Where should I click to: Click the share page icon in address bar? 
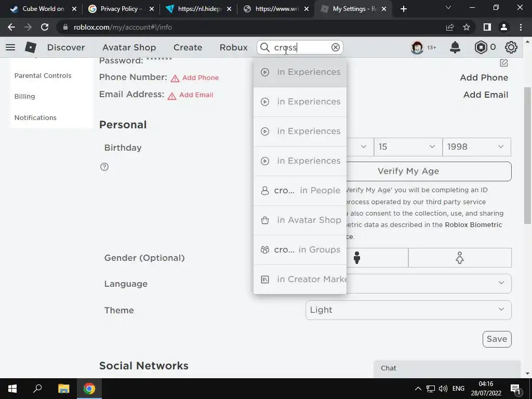(x=450, y=27)
